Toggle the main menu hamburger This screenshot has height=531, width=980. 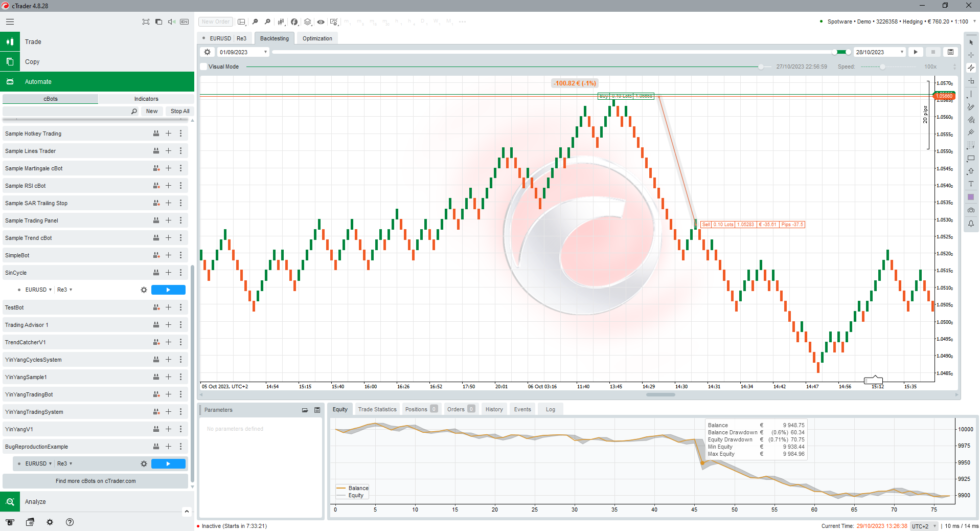click(10, 21)
